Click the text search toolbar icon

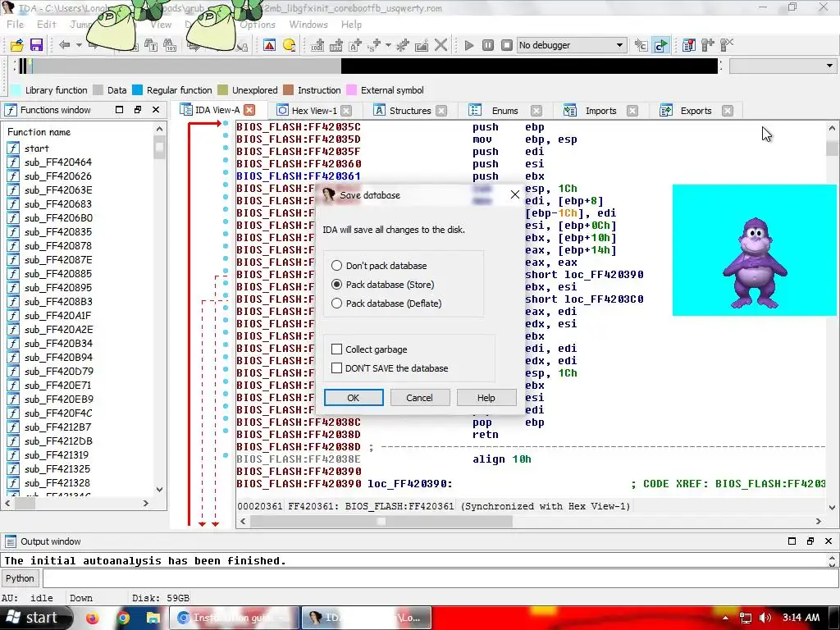coord(151,46)
